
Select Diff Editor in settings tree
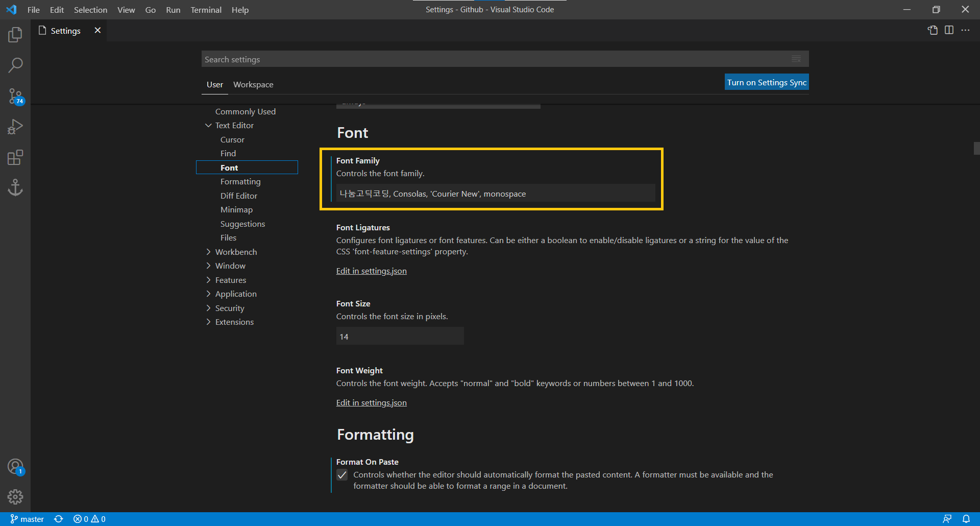click(238, 196)
